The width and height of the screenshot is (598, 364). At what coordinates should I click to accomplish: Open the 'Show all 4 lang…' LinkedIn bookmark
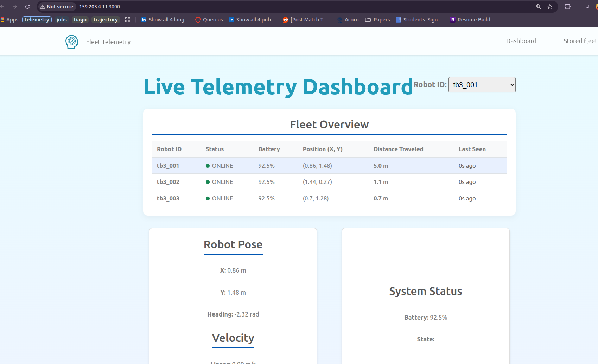165,20
